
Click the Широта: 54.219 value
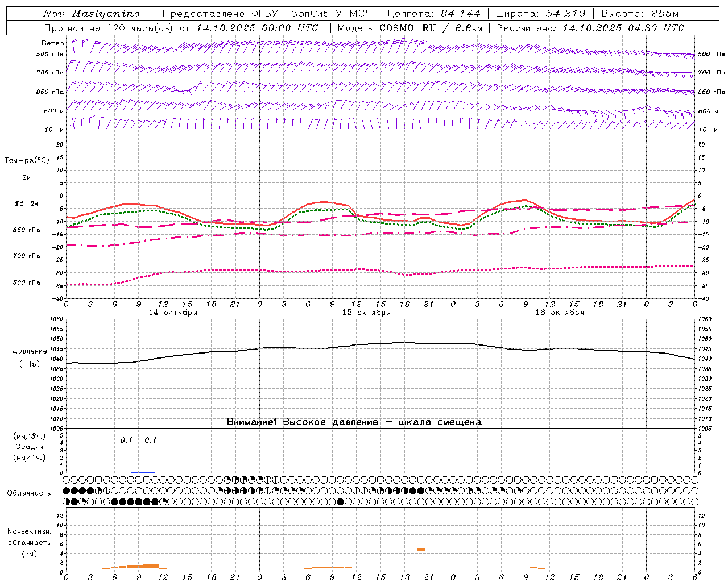541,14
